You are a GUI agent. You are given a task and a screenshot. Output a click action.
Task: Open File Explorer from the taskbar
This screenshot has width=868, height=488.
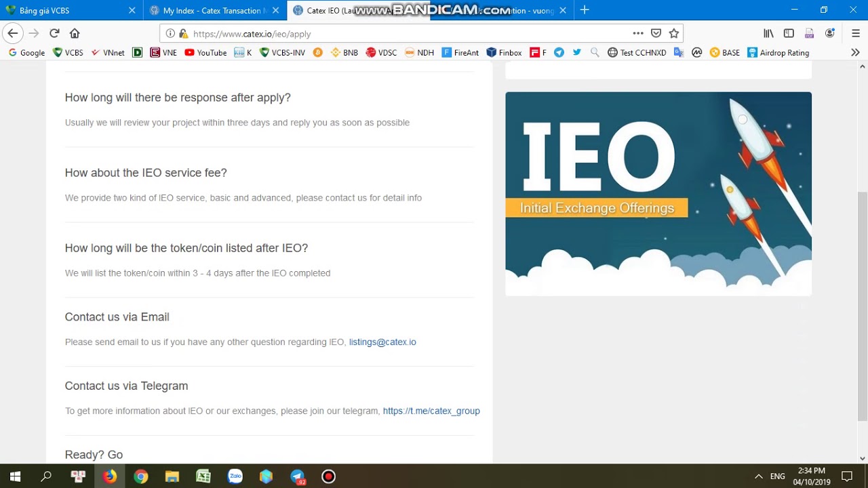pyautogui.click(x=172, y=476)
